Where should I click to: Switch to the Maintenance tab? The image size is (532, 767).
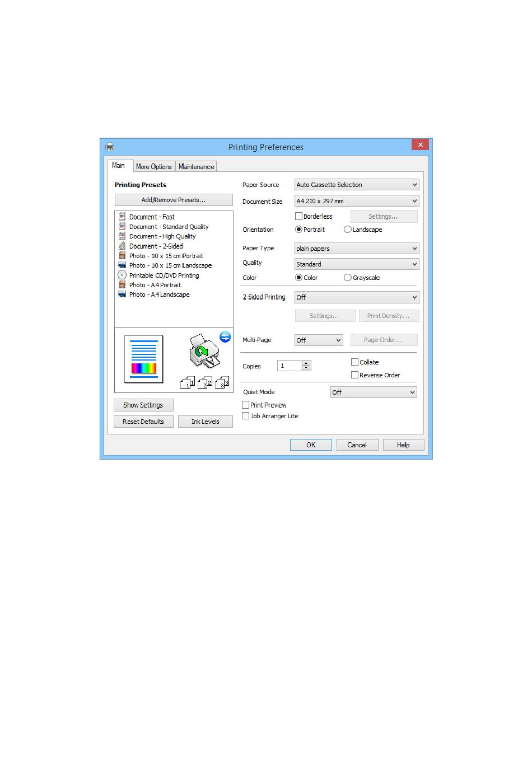pos(196,167)
